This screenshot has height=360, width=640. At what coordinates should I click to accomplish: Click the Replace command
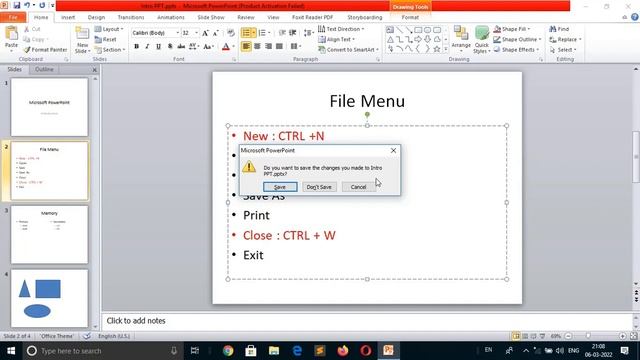coord(565,39)
